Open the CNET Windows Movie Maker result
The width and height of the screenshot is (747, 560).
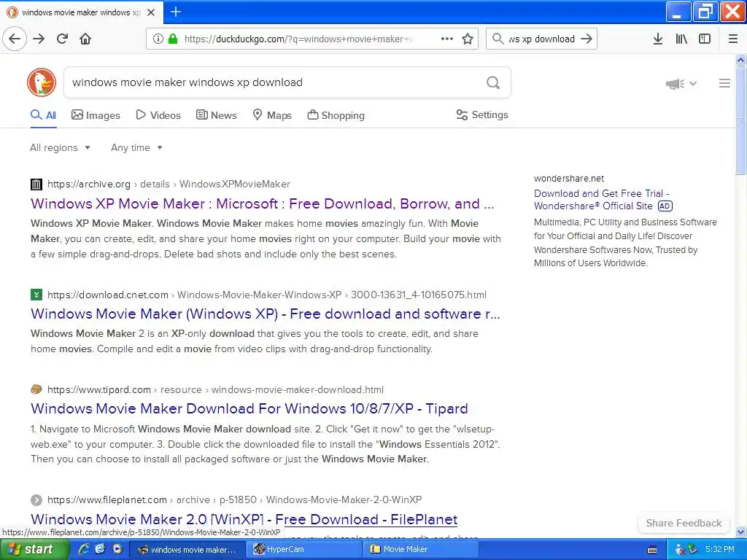[x=266, y=314]
